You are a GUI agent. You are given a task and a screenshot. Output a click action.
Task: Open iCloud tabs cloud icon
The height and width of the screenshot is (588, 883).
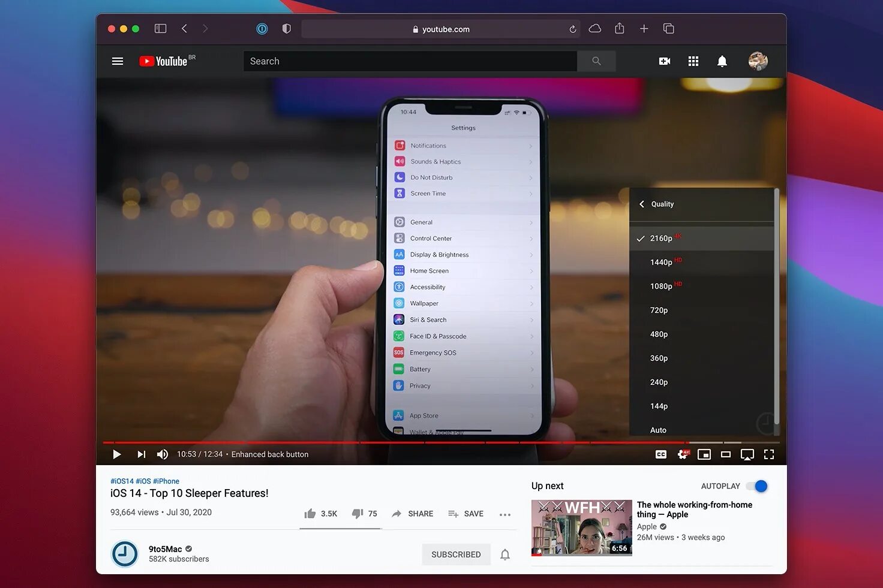click(x=595, y=28)
